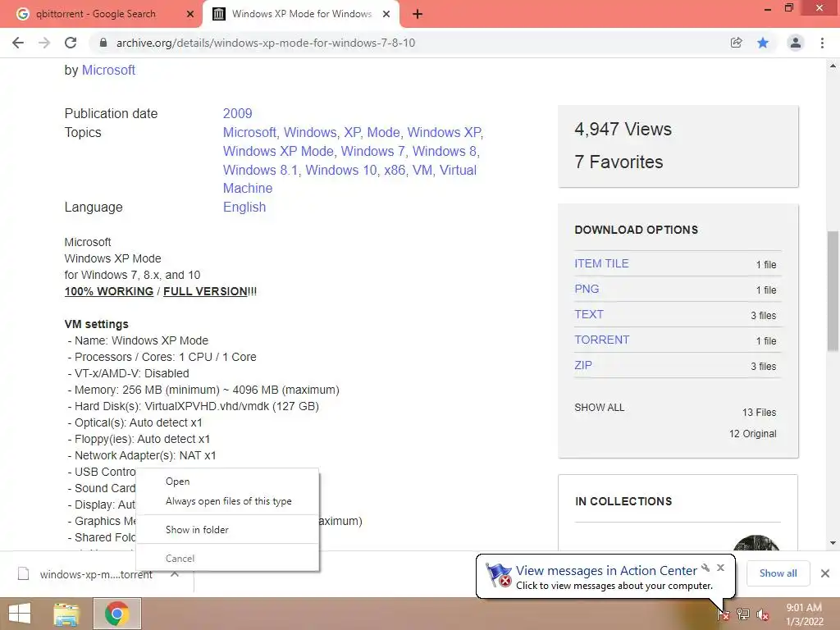840x630 pixels.
Task: Click the downloaded torrent file item
Action: tap(85, 574)
